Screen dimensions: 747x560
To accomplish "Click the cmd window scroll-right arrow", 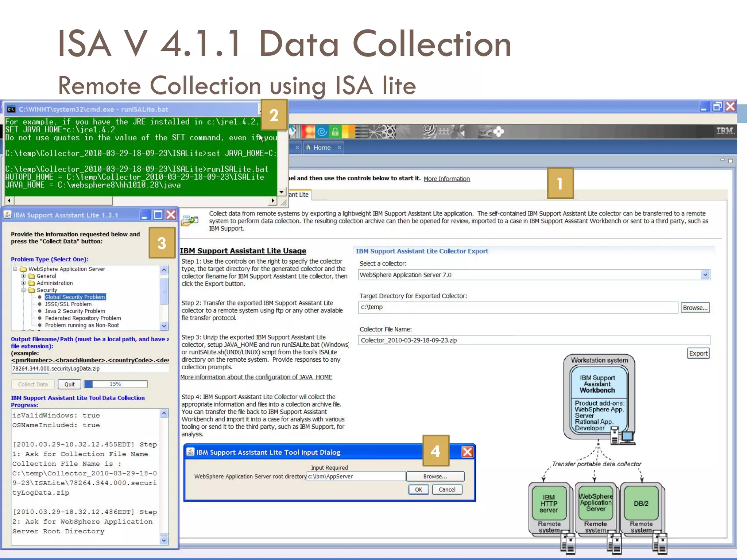I will [273, 201].
